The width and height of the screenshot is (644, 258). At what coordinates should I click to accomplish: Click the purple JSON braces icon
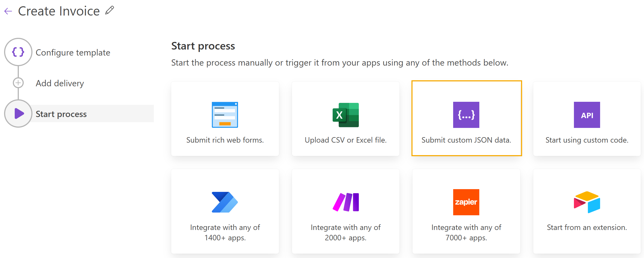[466, 115]
